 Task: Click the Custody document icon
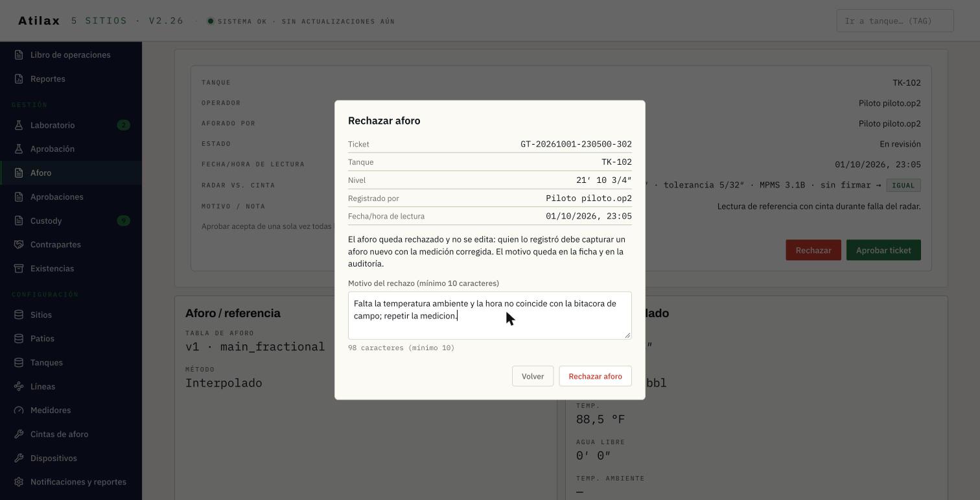[19, 221]
